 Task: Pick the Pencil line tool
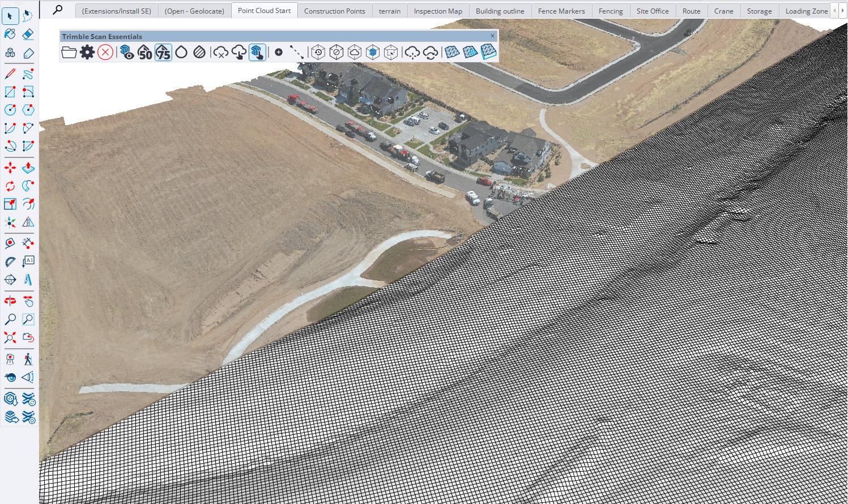point(10,74)
